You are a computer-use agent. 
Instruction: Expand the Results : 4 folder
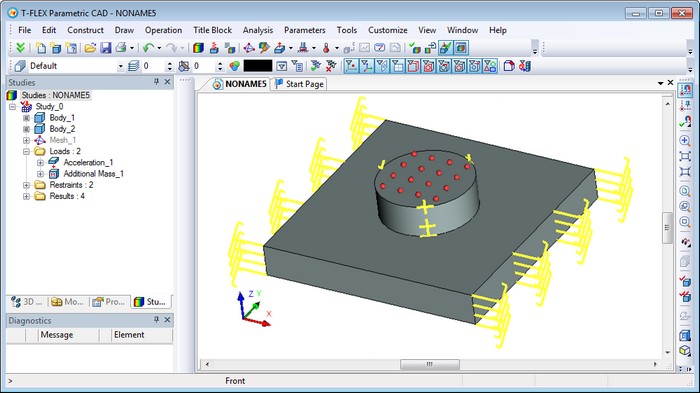(x=26, y=196)
